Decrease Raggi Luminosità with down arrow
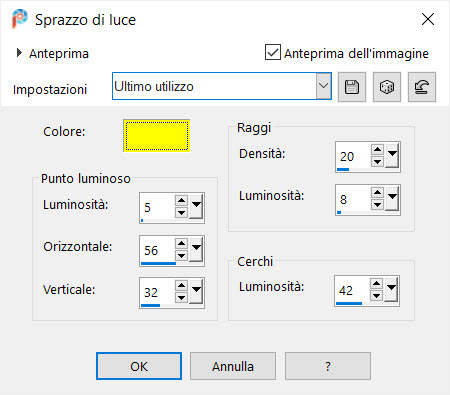 pos(377,204)
